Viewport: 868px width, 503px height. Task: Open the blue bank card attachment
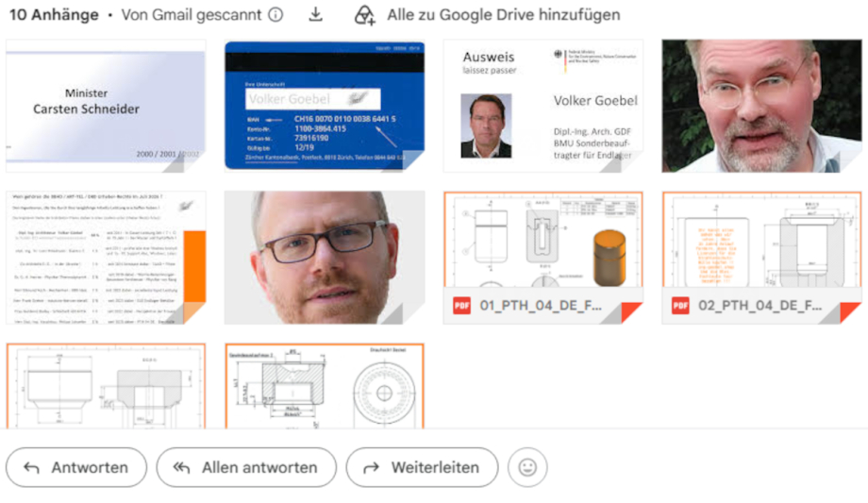click(325, 106)
